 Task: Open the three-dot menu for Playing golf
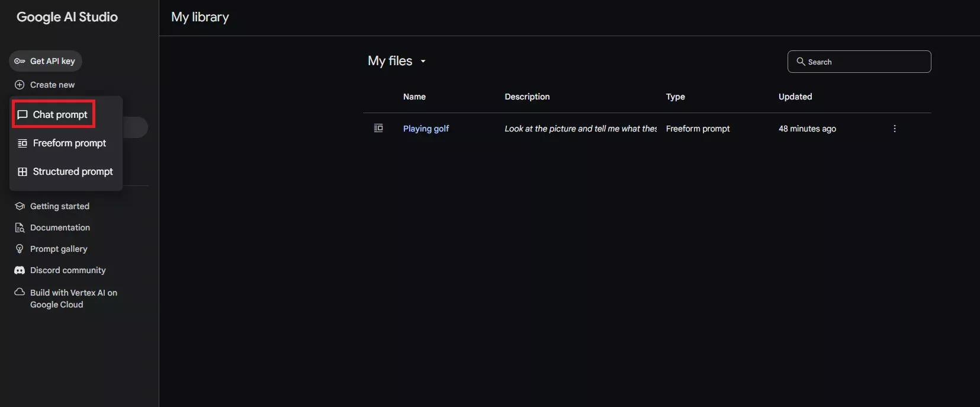(894, 129)
